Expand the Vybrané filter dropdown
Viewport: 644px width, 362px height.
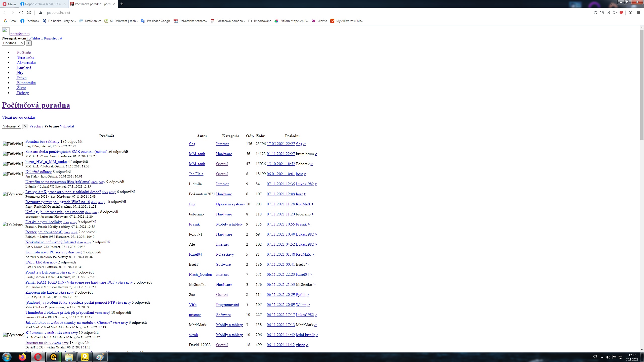(11, 126)
